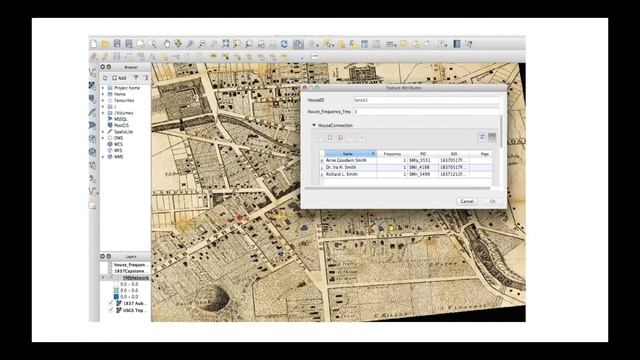640x360 pixels.
Task: Select the Anne Goodwin Smith row
Action: [406, 160]
